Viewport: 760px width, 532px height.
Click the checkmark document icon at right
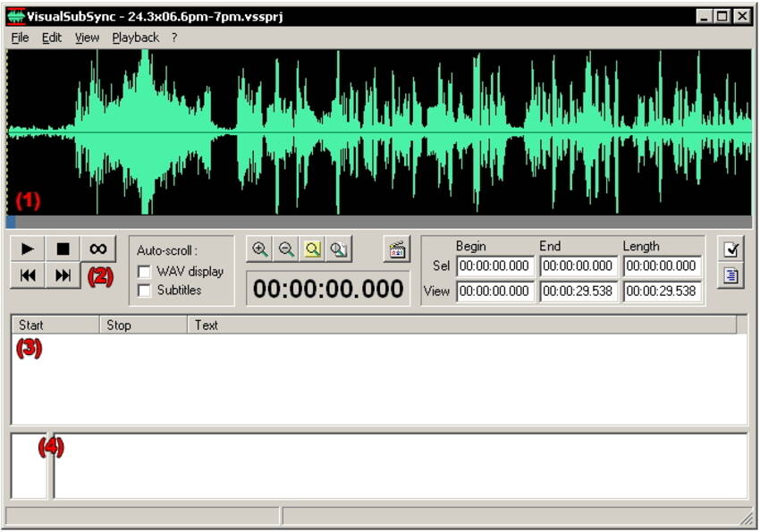(731, 250)
